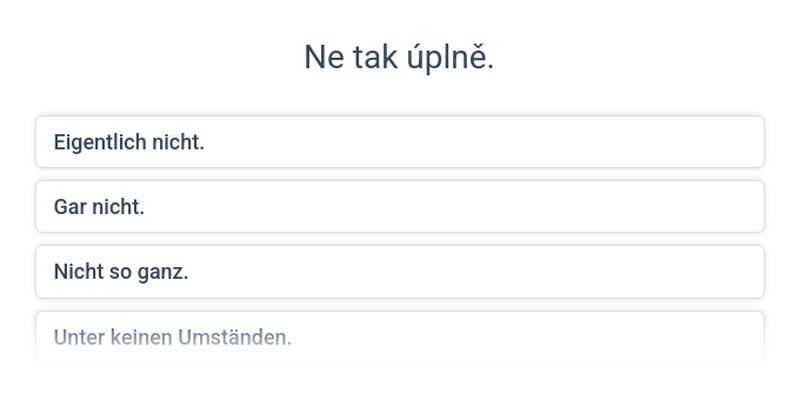The width and height of the screenshot is (800, 400).
Task: Select the answer "Eigentlich nicht."
Action: [x=400, y=142]
